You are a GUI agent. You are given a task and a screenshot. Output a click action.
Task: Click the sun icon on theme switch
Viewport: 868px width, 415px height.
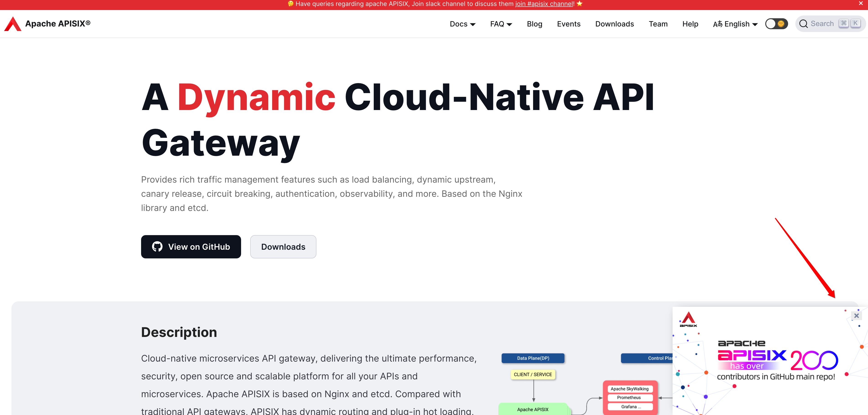pyautogui.click(x=781, y=24)
